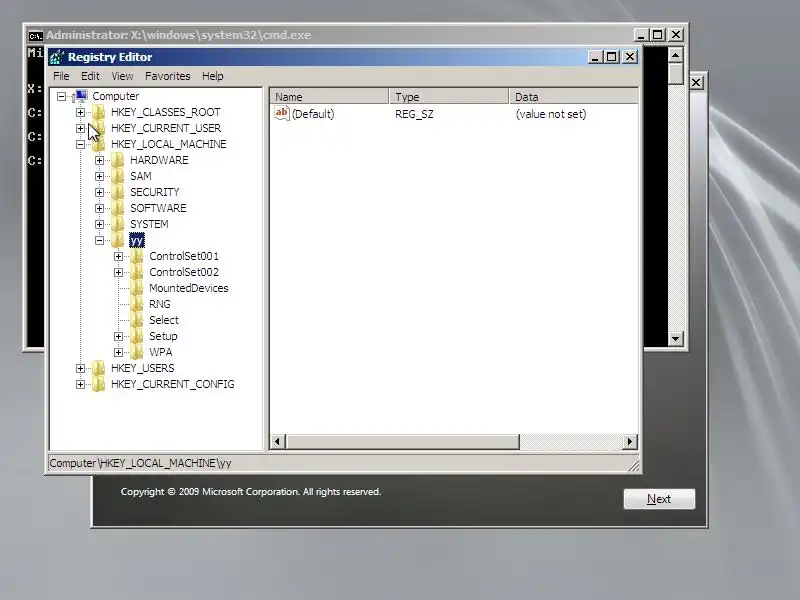Select the MountedDevices key label
The image size is (800, 600).
click(189, 288)
